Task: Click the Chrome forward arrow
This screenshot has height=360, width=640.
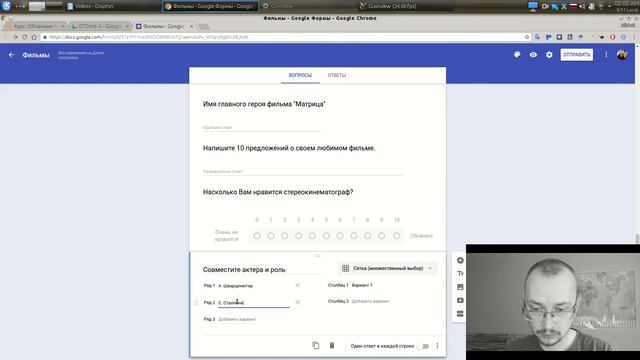Action: [x=15, y=37]
